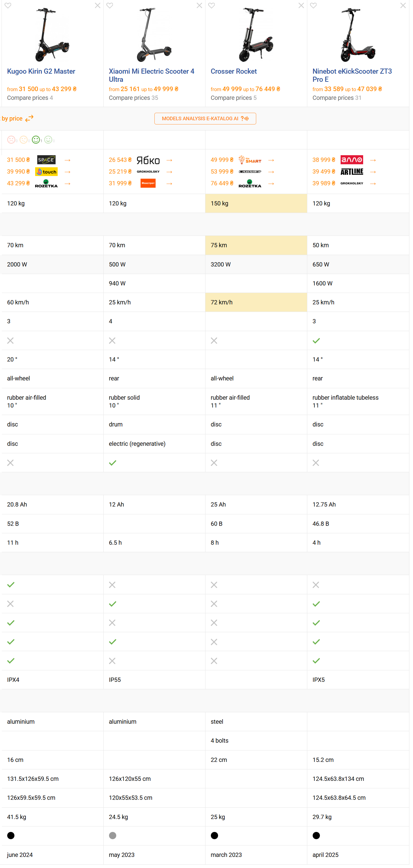Click the 39 989 ₴ price for Ninebot

point(324,183)
